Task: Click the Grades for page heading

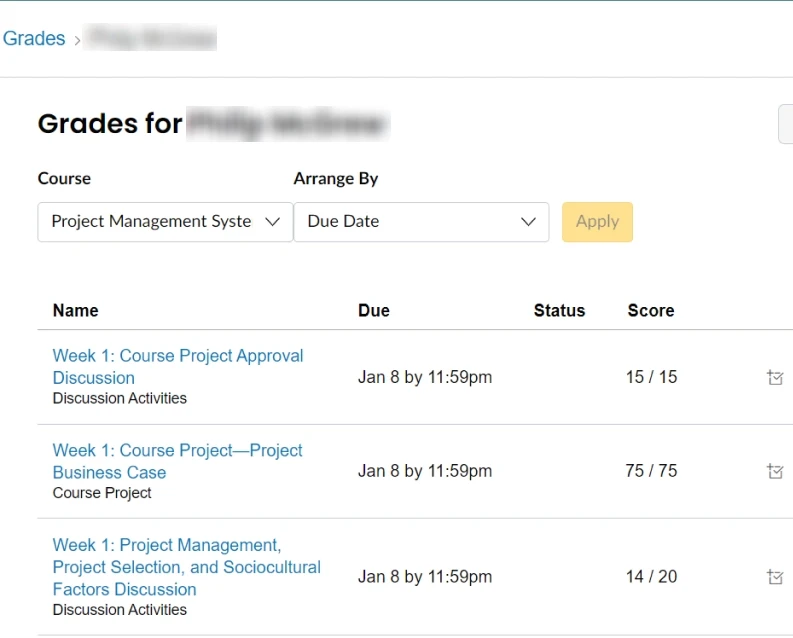Action: click(x=110, y=124)
